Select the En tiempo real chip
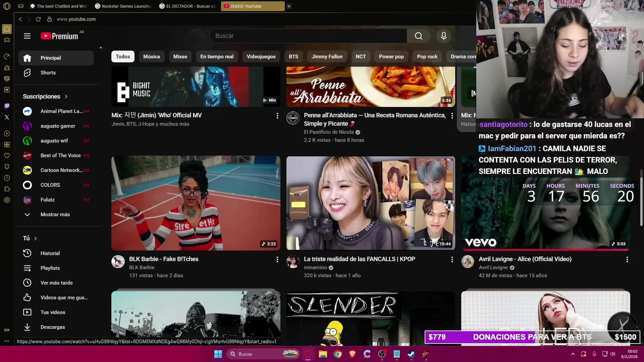This screenshot has width=644, height=362. (217, 57)
